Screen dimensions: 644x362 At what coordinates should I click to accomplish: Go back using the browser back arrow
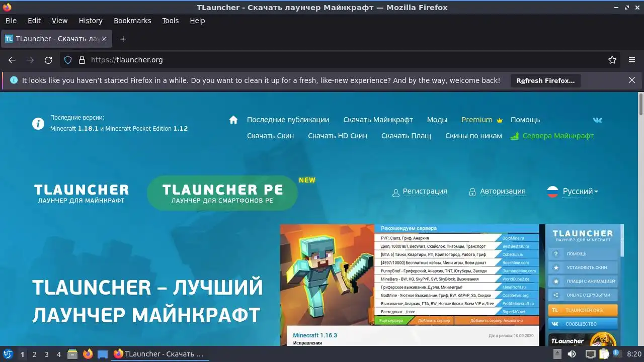click(12, 60)
